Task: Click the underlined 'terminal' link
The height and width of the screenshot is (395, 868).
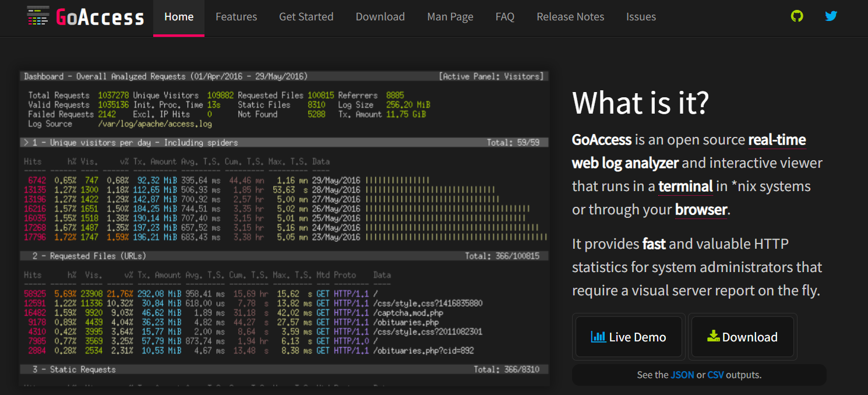Action: (686, 186)
